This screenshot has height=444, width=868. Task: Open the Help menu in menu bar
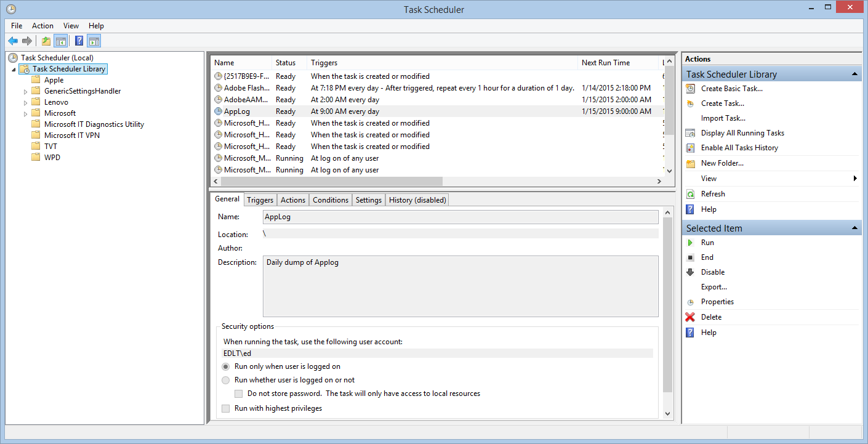point(96,26)
